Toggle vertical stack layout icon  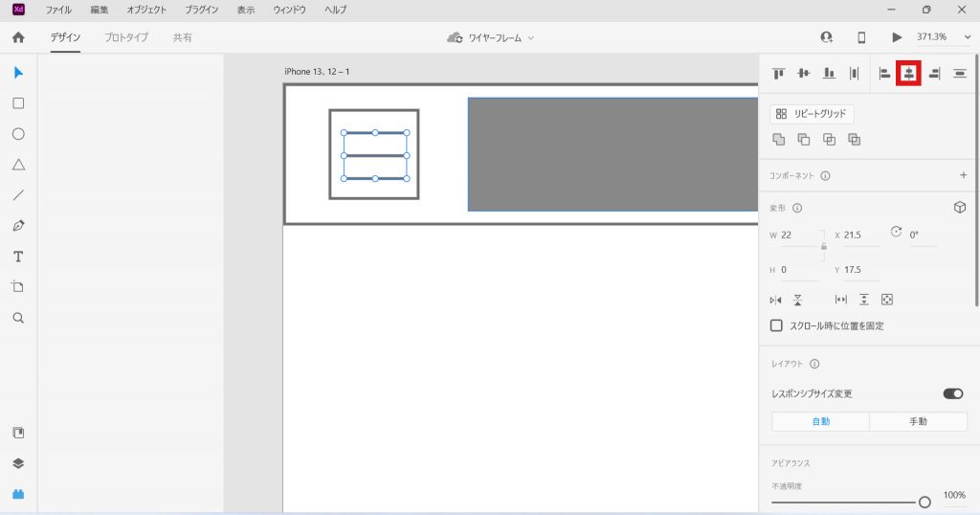864,300
